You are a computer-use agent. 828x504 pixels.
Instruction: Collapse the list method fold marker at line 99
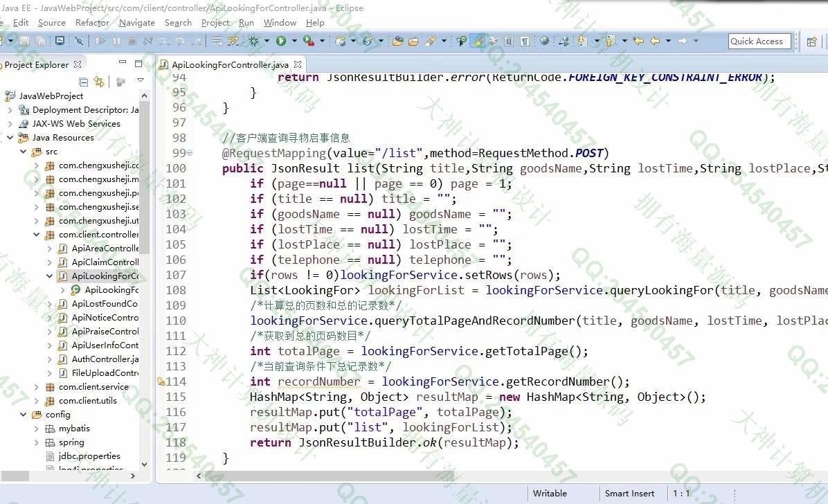189,153
